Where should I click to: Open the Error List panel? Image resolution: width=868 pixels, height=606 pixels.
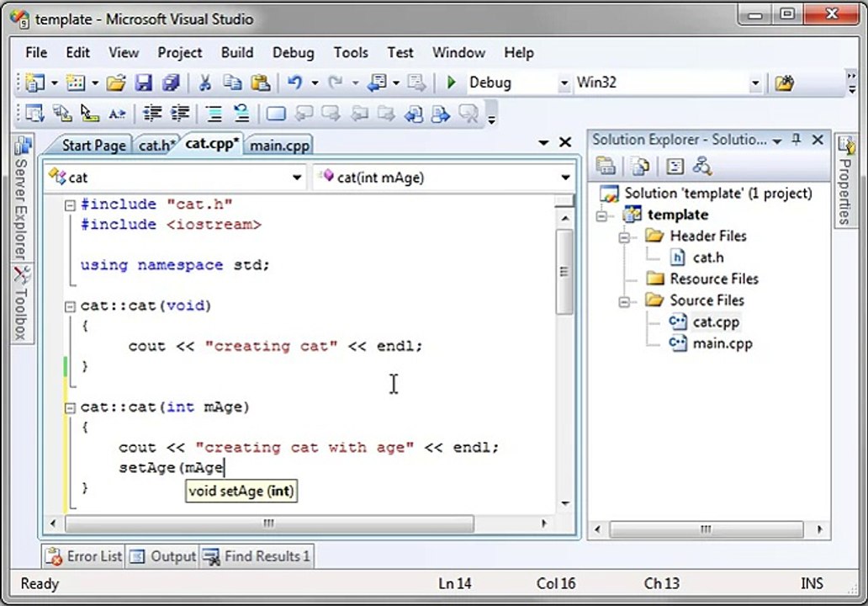coord(84,556)
